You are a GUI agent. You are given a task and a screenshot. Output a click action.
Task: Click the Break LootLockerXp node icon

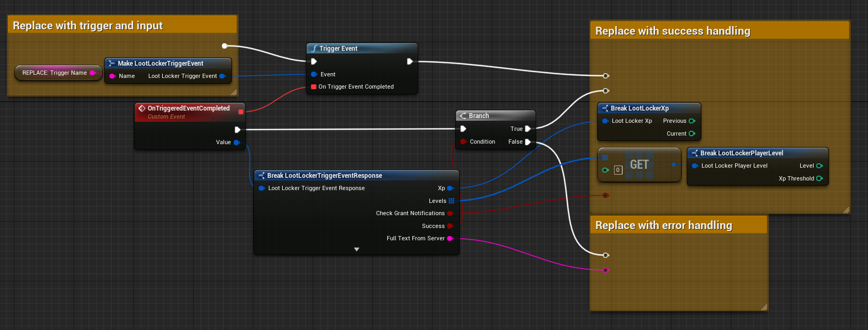tap(604, 108)
